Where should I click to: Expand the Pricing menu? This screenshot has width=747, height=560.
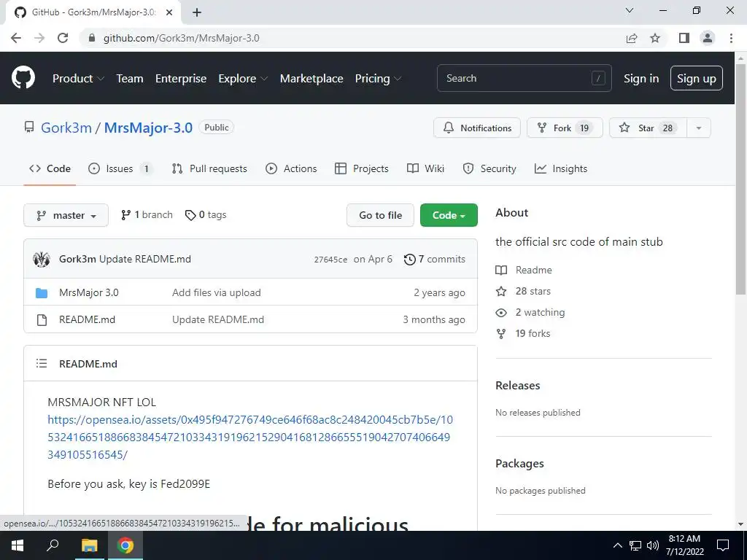[379, 79]
